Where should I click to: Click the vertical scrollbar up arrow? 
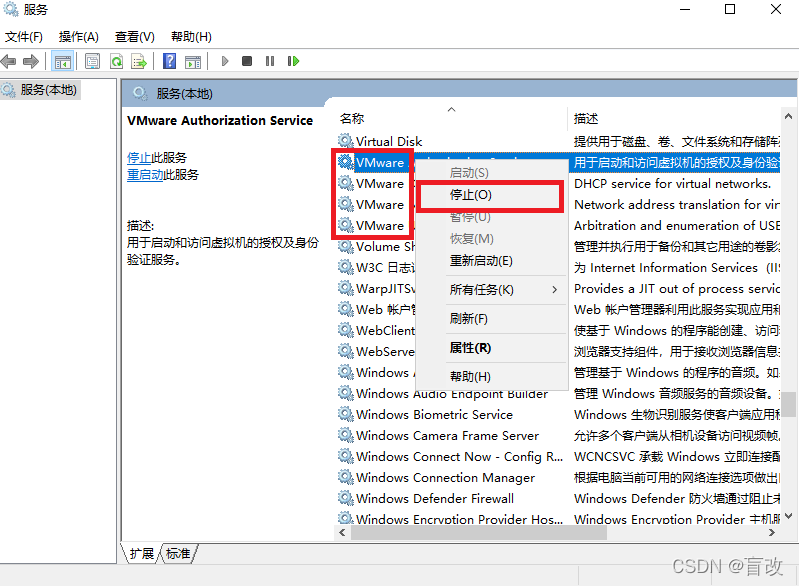(x=788, y=117)
